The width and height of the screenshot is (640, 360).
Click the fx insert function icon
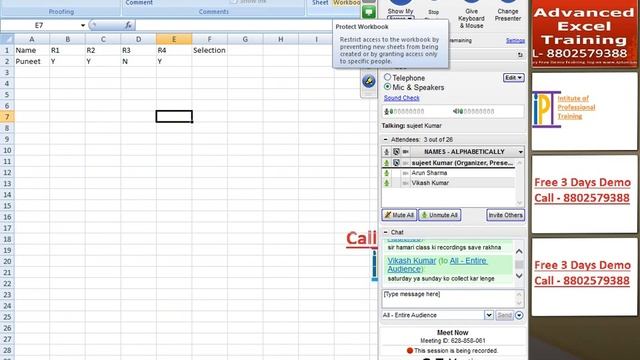pyautogui.click(x=128, y=25)
